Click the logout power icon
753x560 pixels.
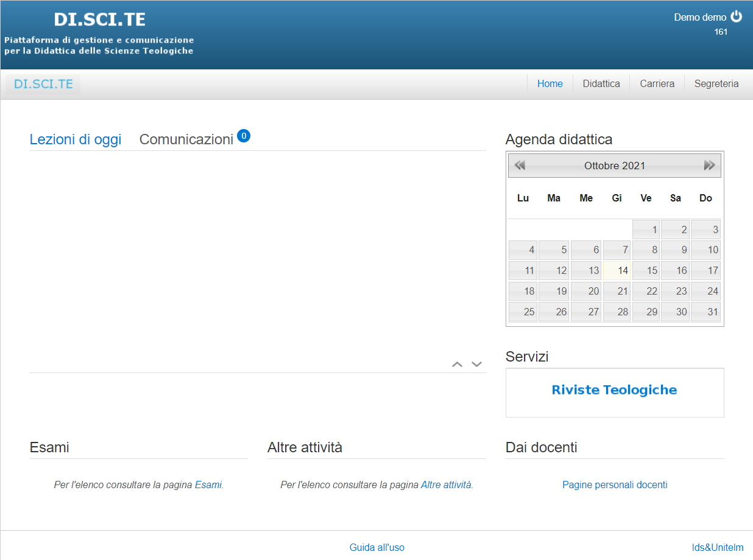[737, 16]
